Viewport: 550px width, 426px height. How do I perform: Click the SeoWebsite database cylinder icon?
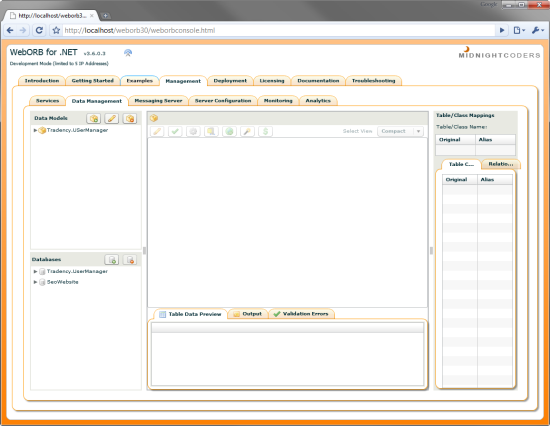coord(42,282)
